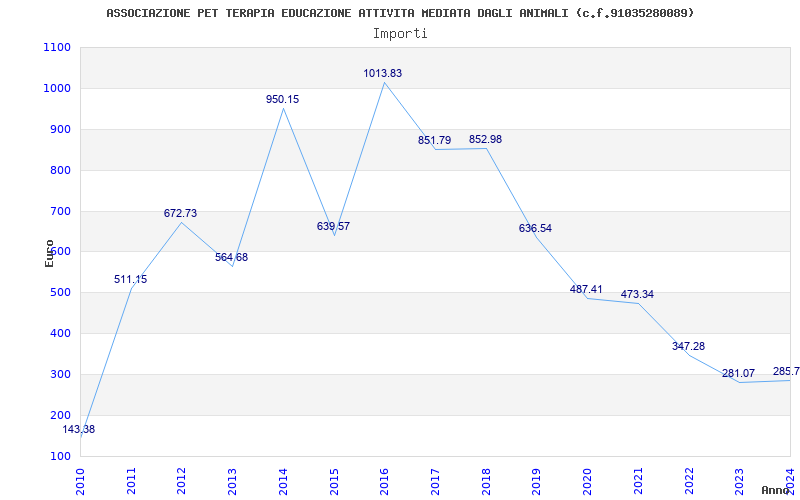Select data label 143.38
The width and height of the screenshot is (800, 500).
79,430
